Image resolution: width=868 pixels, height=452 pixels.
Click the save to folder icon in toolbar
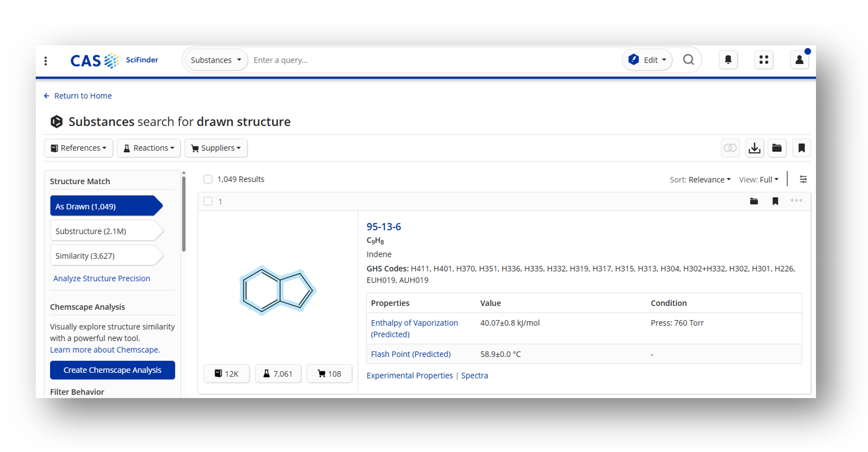coord(777,148)
